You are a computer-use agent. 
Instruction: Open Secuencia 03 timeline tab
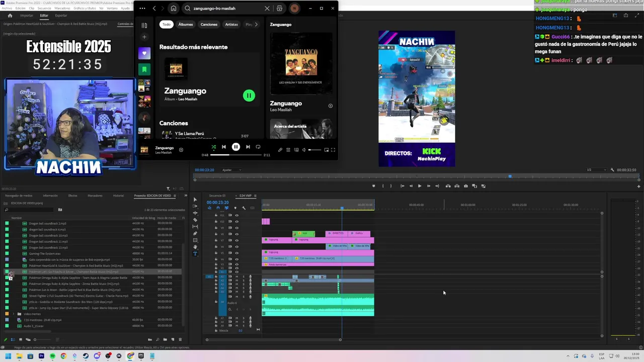pos(217,196)
